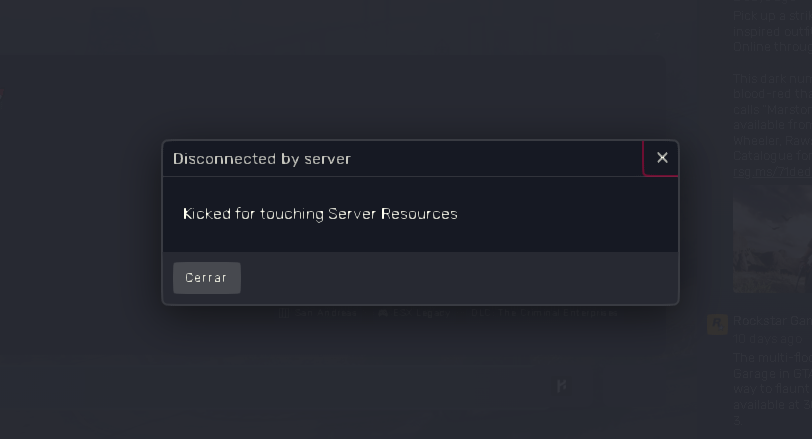The width and height of the screenshot is (812, 439).
Task: Click the first news paragraph at top right
Action: [772, 30]
